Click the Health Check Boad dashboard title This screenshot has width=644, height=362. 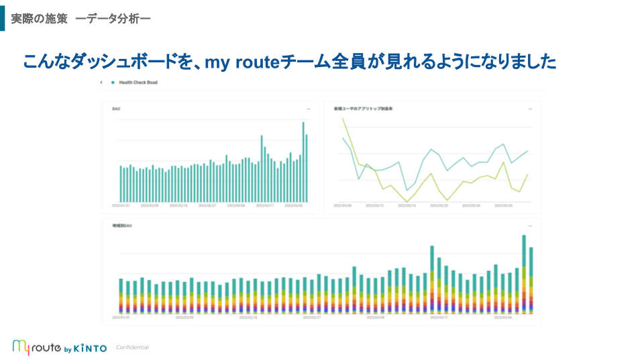pos(138,82)
